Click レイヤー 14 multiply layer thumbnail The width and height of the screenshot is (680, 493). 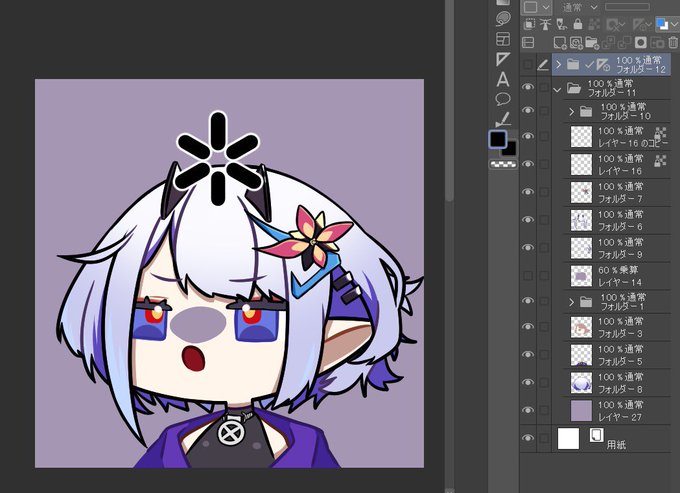(x=581, y=276)
